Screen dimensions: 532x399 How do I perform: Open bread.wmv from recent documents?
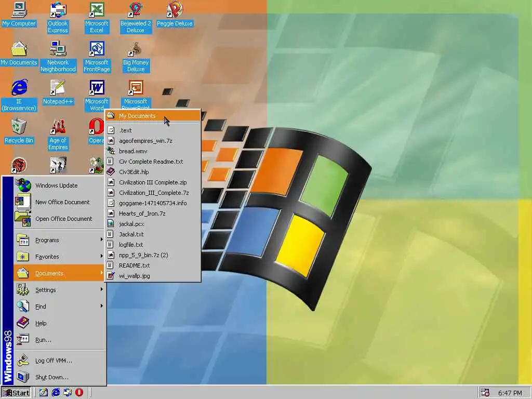tap(153, 151)
